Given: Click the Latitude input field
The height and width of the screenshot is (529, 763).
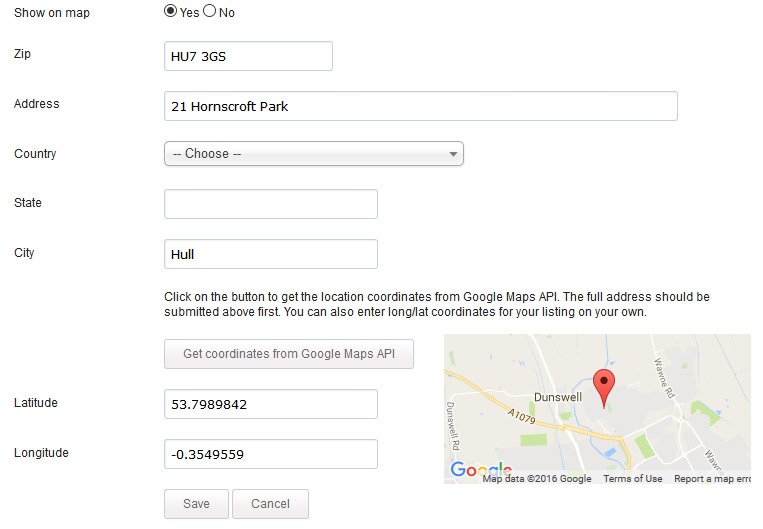Looking at the screenshot, I should coord(270,404).
